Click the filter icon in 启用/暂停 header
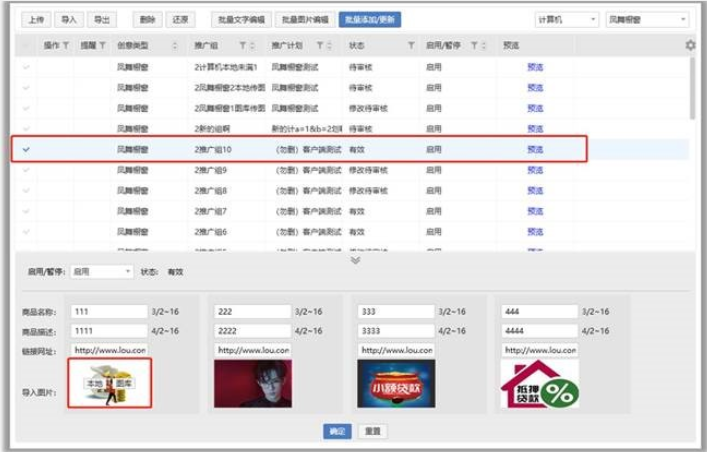The height and width of the screenshot is (452, 707). 474,45
